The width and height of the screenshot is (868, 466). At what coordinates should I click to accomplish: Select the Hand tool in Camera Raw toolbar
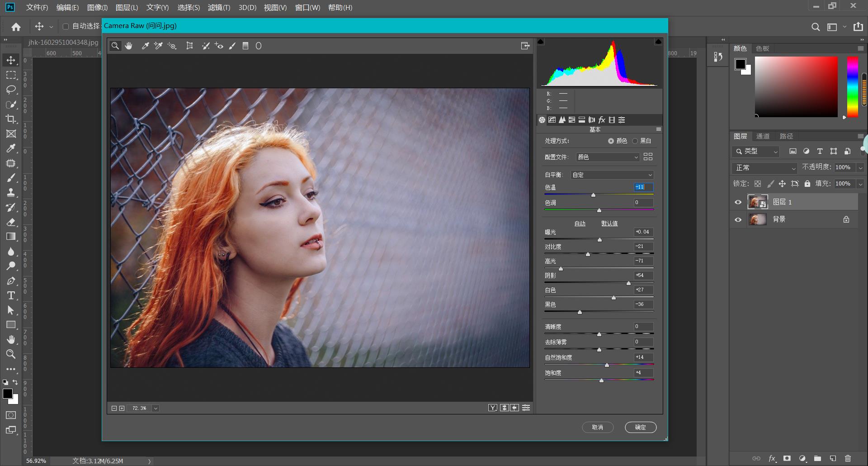129,46
